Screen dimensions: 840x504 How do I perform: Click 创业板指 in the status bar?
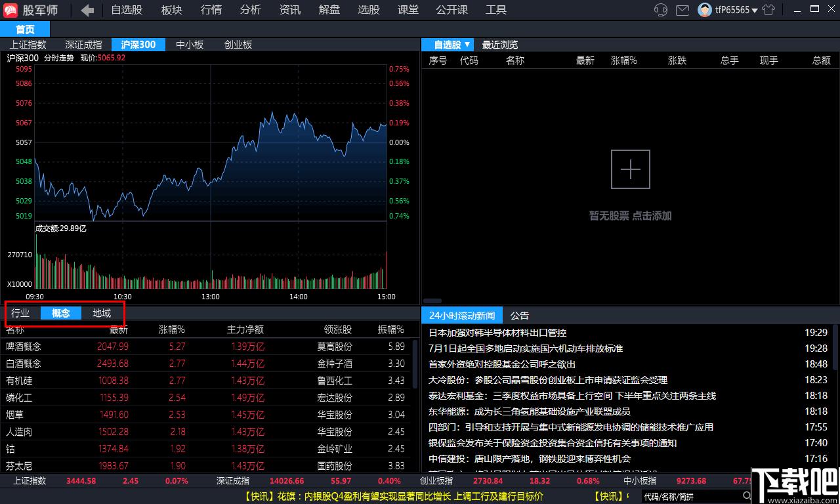(x=436, y=480)
